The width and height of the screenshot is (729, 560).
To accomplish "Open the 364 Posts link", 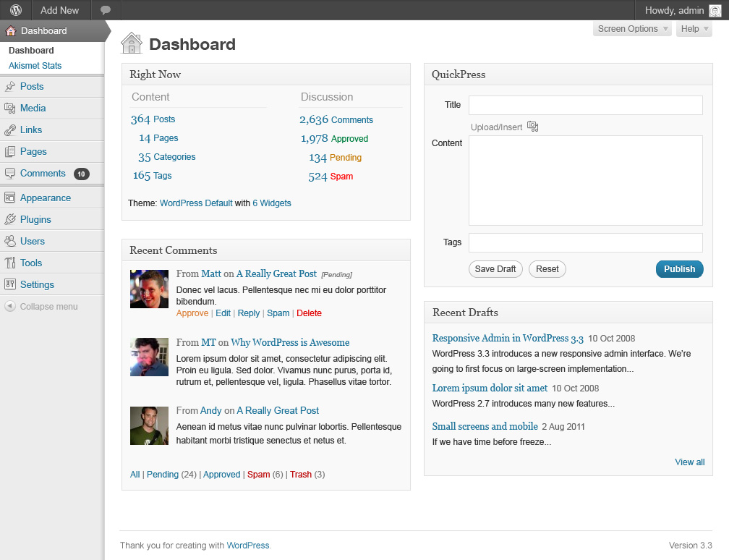I will tap(153, 119).
